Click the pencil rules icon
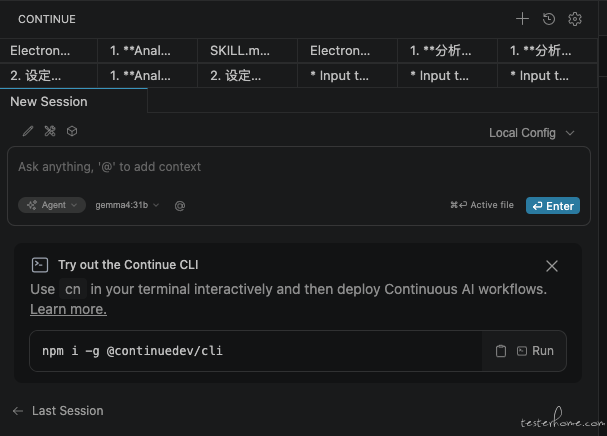The width and height of the screenshot is (607, 436). pyautogui.click(x=27, y=131)
